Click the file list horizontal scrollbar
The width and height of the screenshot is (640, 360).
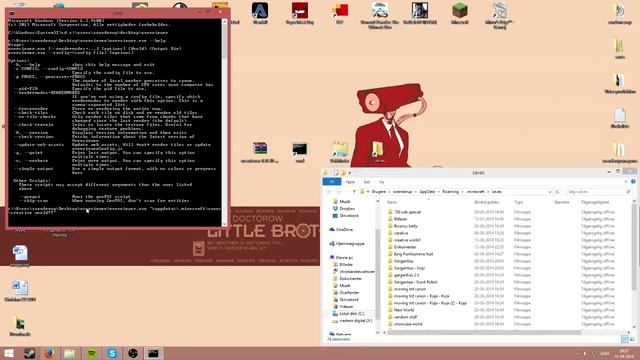point(484,333)
